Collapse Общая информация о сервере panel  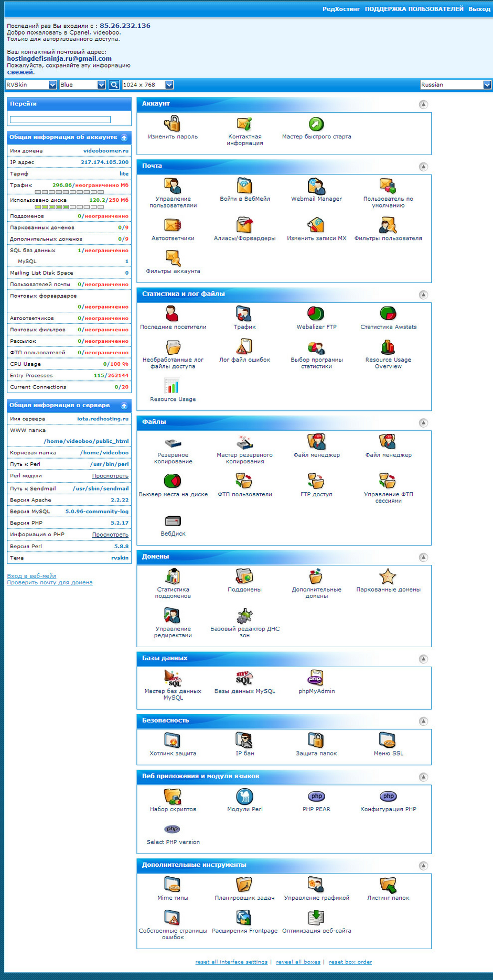(x=124, y=406)
